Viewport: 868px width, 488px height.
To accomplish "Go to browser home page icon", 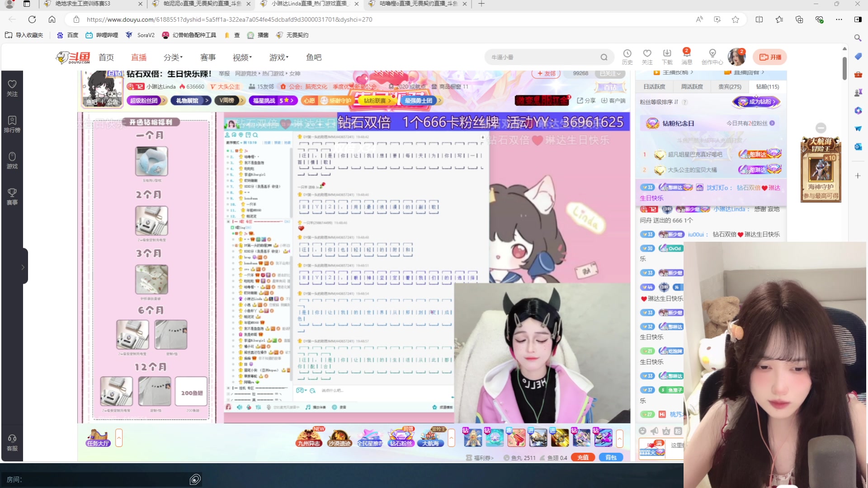I will [52, 19].
